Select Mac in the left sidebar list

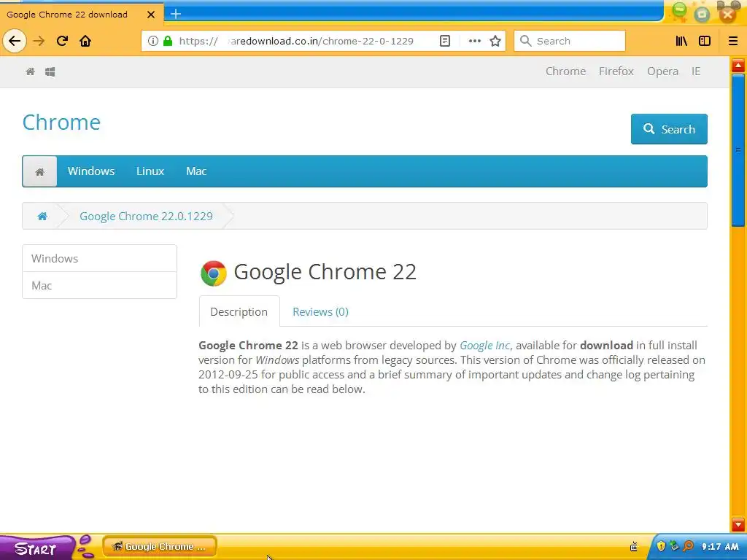click(x=99, y=285)
